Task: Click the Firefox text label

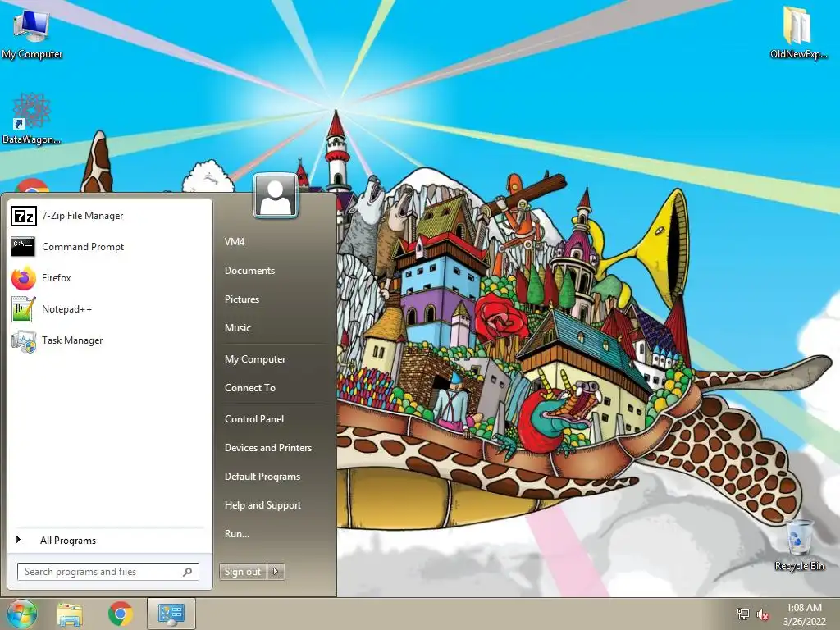Action: tap(57, 278)
